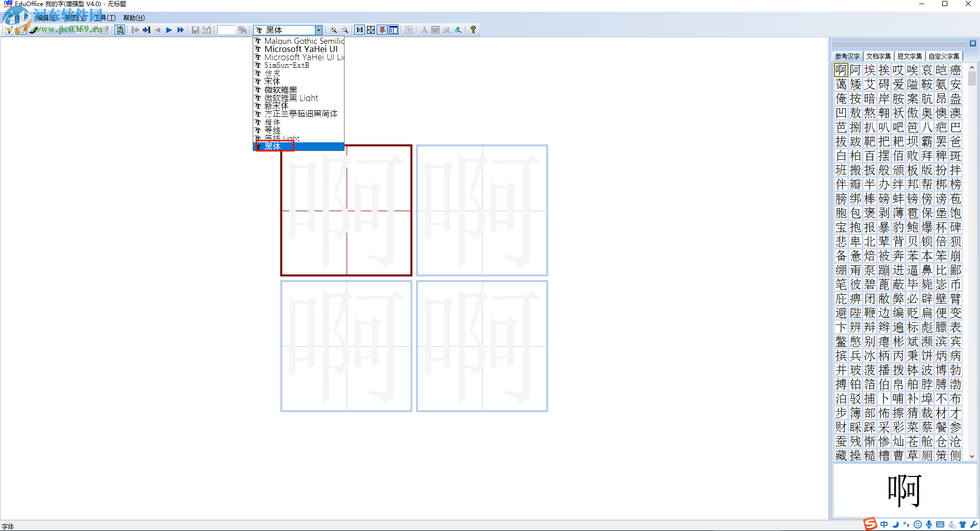980x531 pixels.
Task: Open the font name dropdown
Action: 319,30
